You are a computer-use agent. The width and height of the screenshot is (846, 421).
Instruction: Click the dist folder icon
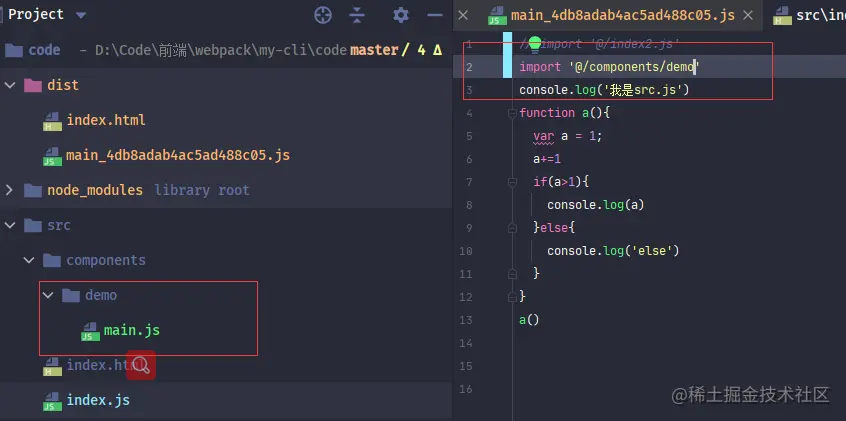pyautogui.click(x=33, y=85)
